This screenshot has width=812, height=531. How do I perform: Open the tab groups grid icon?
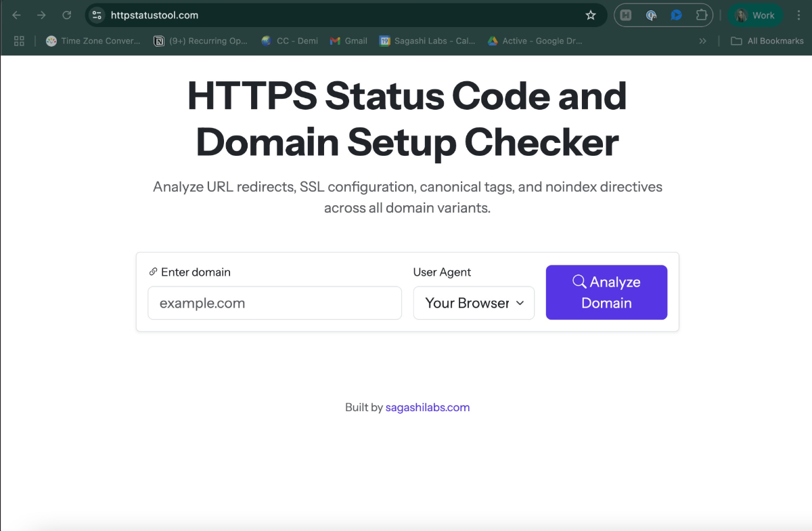19,41
